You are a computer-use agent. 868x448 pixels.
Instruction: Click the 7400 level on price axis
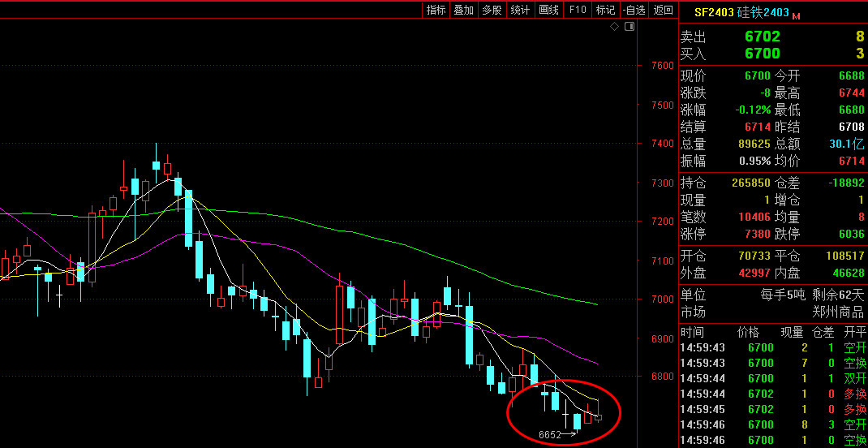[662, 144]
